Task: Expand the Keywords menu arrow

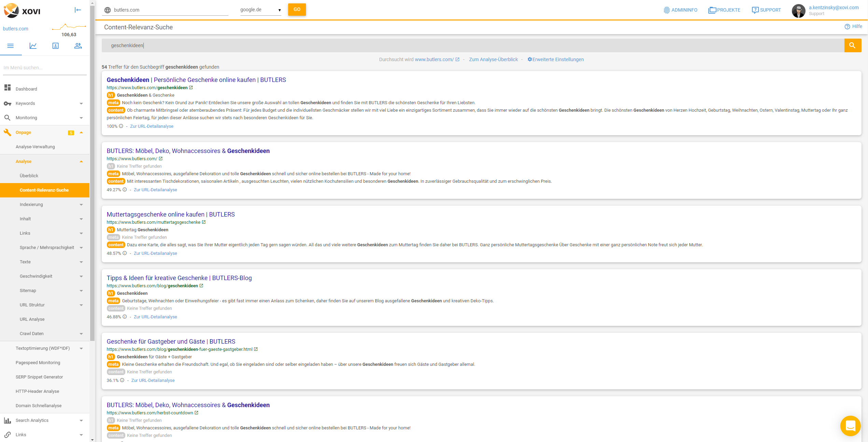Action: 81,103
